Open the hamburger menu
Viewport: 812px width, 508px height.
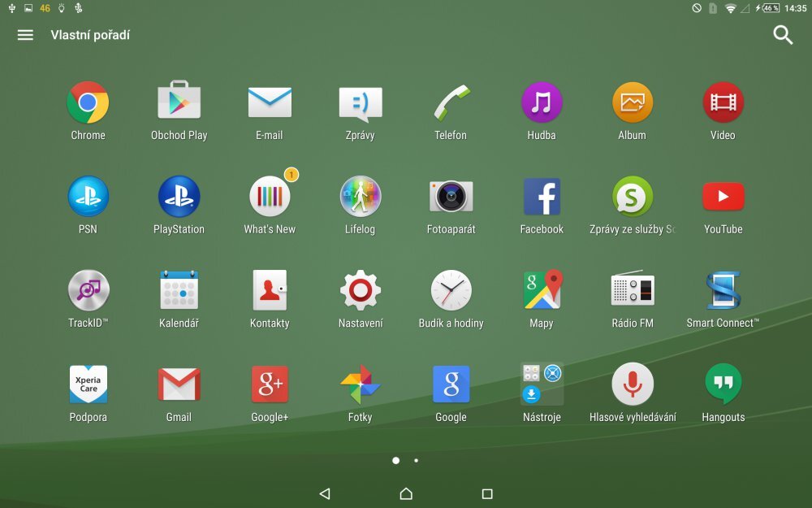[x=25, y=35]
